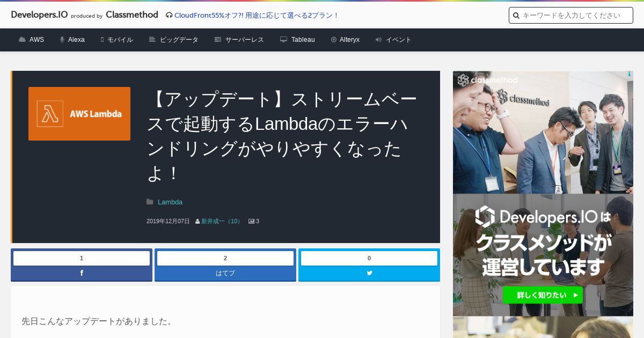Click the server icon beside サーバーレス

[x=218, y=40]
